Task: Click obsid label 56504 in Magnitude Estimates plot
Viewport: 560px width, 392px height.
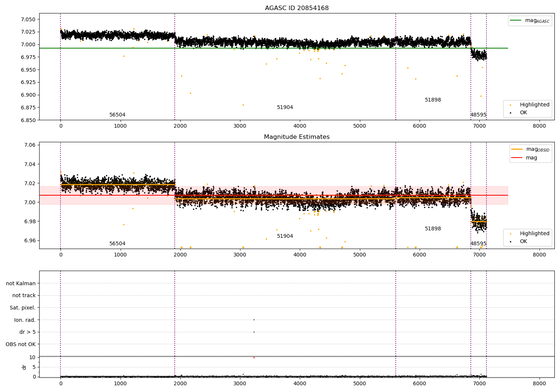Action: tap(117, 244)
